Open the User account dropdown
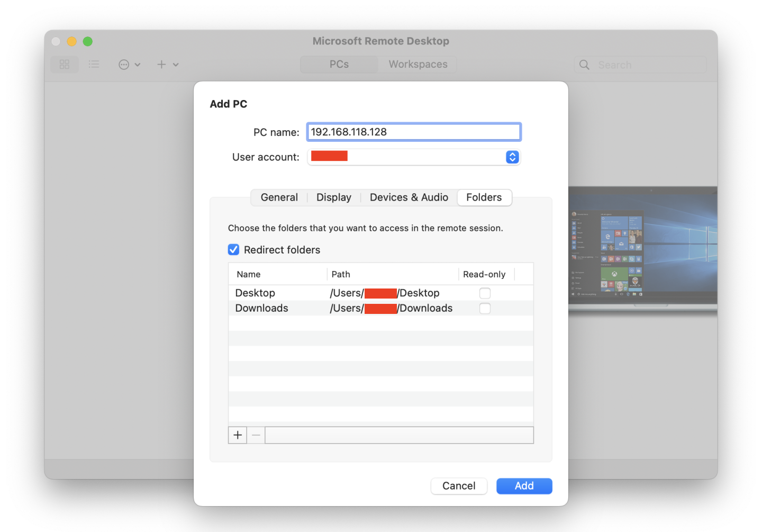 [x=414, y=157]
